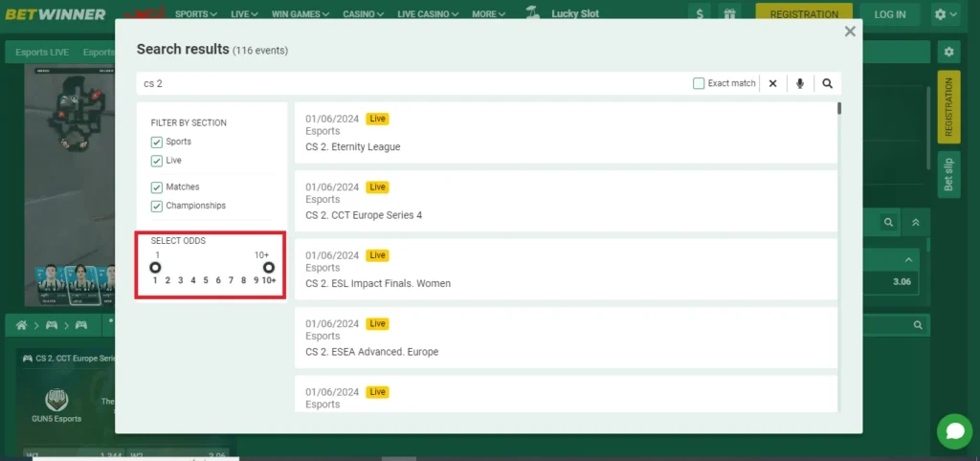
Task: Click odds value 5 on slider scale
Action: (x=206, y=280)
